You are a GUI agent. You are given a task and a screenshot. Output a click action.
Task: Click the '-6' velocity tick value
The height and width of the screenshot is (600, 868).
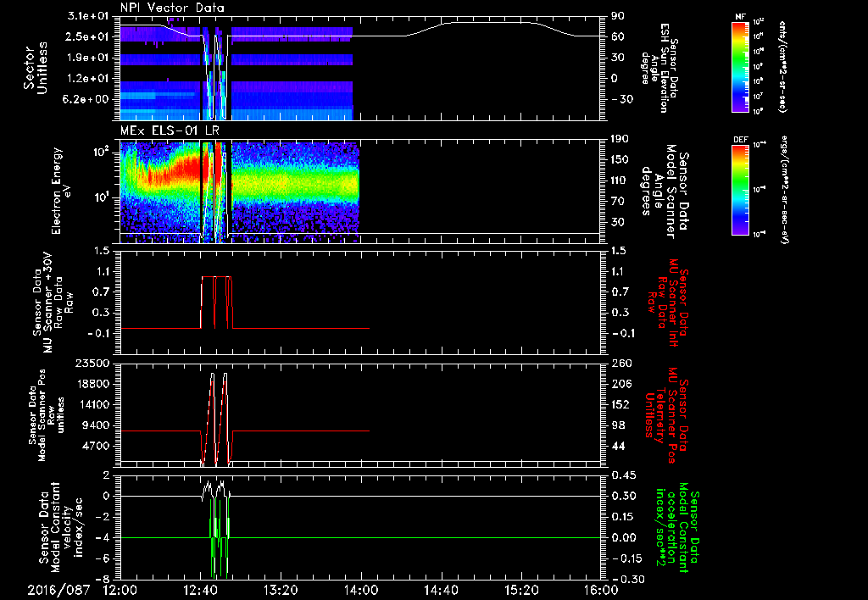click(x=103, y=558)
